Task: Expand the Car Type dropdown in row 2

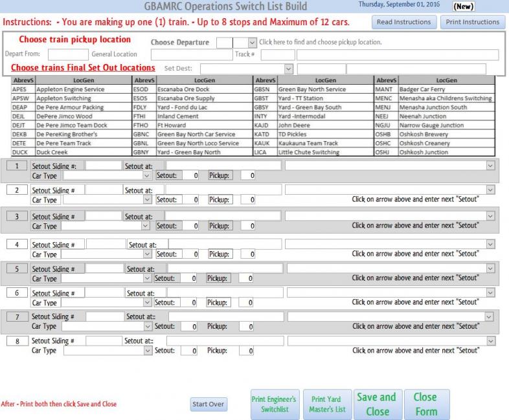Action: [147, 199]
